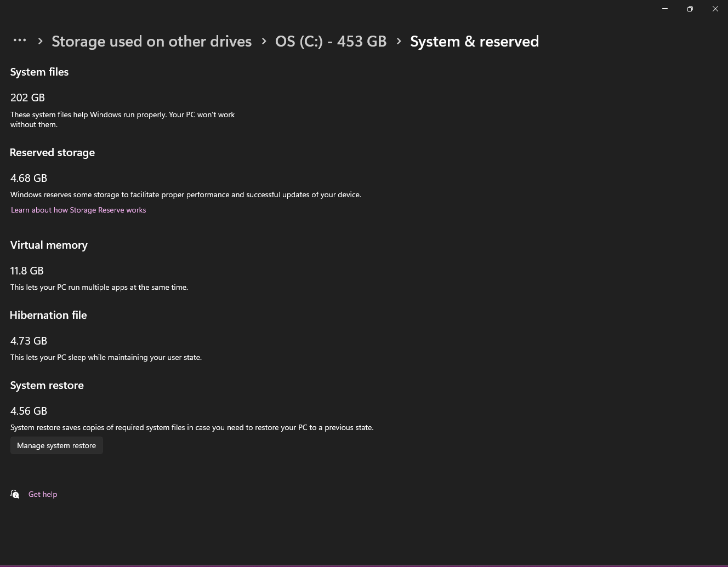This screenshot has width=728, height=567.
Task: Click the breadcrumb ellipsis menu
Action: [x=20, y=41]
